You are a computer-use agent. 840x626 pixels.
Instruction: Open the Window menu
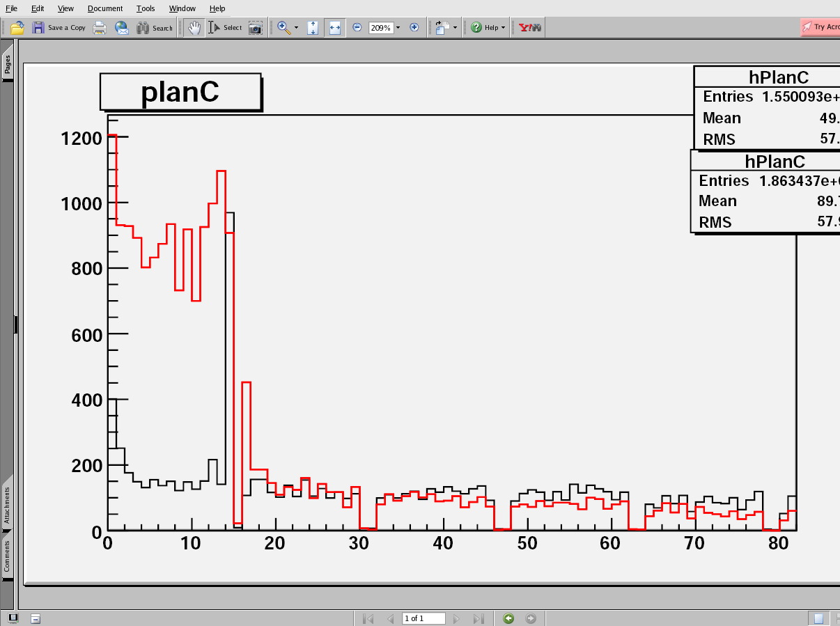tap(182, 8)
